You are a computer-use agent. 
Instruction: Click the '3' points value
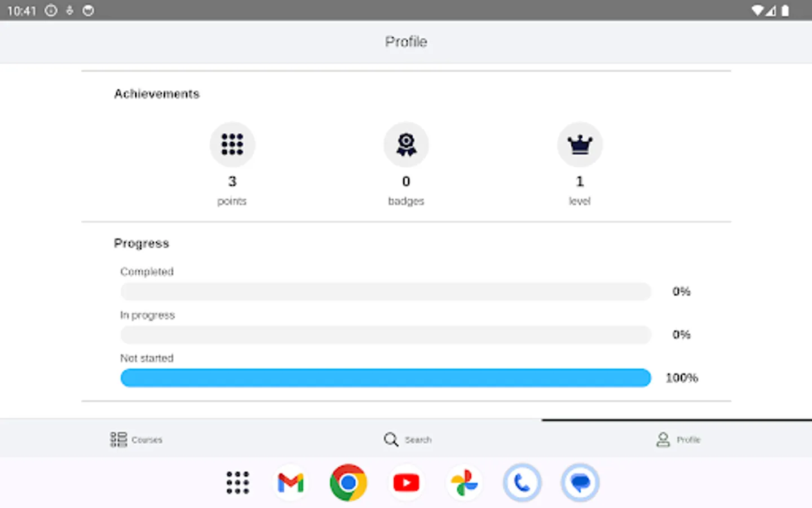[x=232, y=181]
